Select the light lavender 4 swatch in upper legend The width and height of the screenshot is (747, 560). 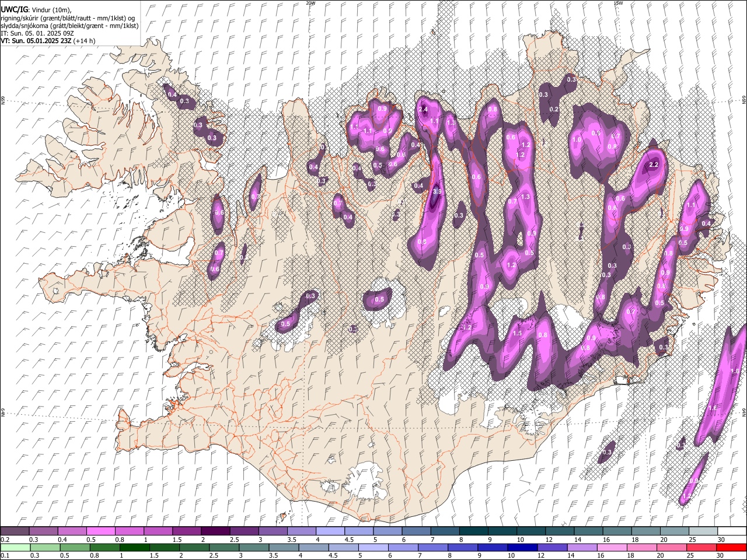330,531
